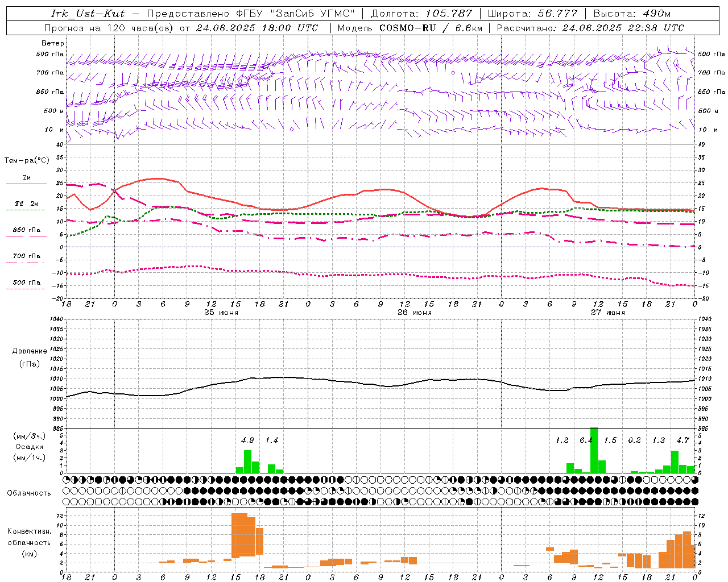Click the Ветер section label

53,43
